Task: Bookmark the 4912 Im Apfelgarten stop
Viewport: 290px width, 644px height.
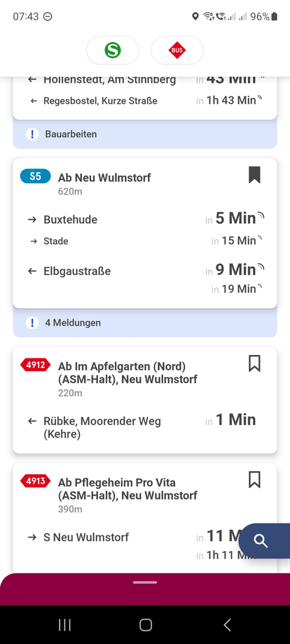Action: click(x=254, y=363)
